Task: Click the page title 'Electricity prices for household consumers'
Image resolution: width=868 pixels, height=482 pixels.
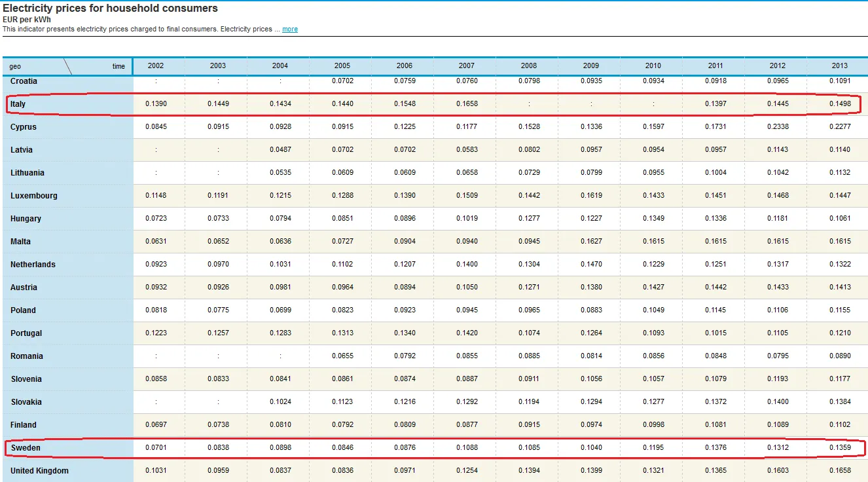Action: click(x=111, y=9)
